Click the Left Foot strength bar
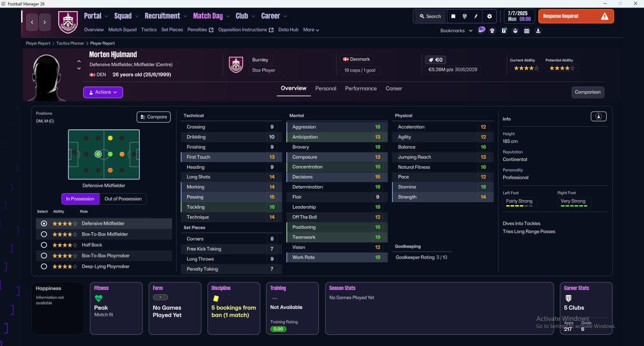The height and width of the screenshot is (346, 644). [519, 206]
